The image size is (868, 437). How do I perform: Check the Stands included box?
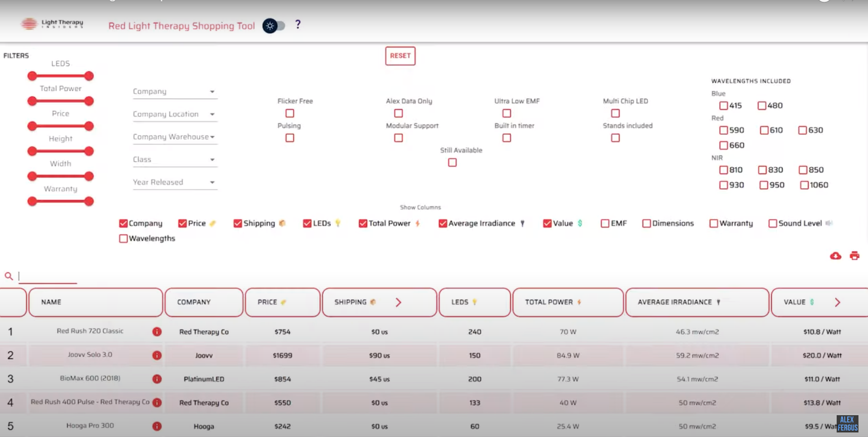[x=615, y=138]
